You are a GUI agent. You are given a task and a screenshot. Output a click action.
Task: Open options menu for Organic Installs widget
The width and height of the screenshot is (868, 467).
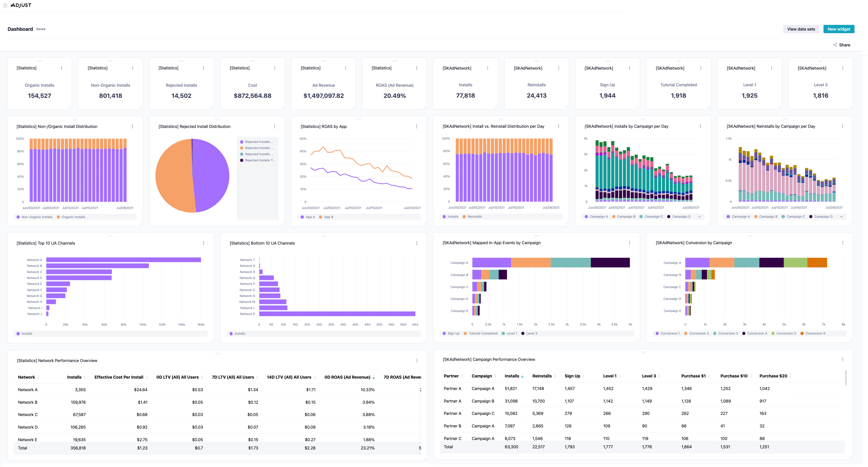point(62,68)
